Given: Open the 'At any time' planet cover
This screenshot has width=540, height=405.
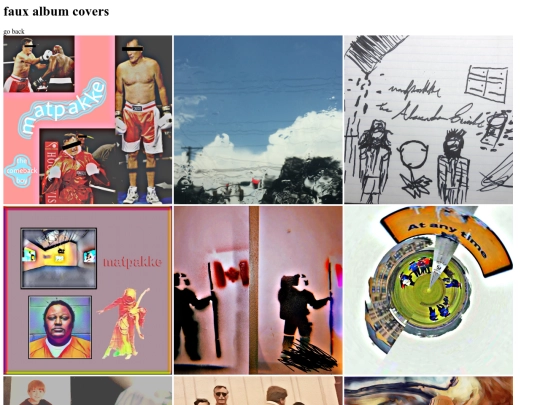Looking at the screenshot, I should [428, 290].
